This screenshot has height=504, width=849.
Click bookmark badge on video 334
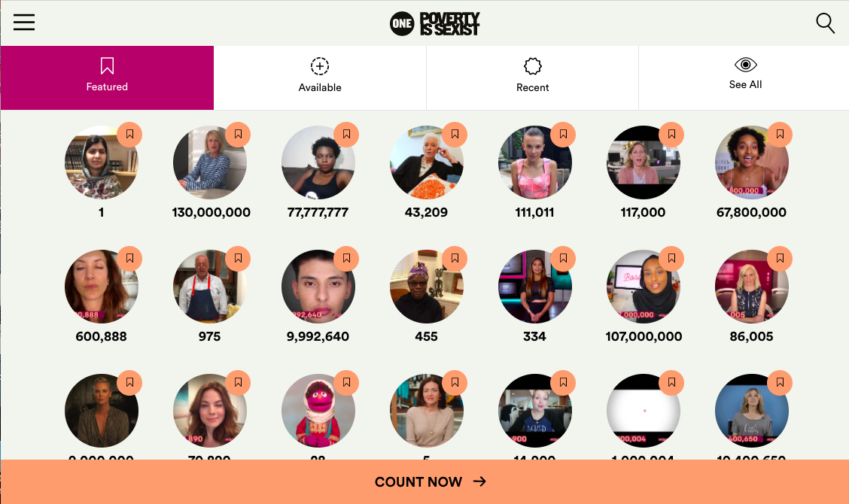[563, 258]
